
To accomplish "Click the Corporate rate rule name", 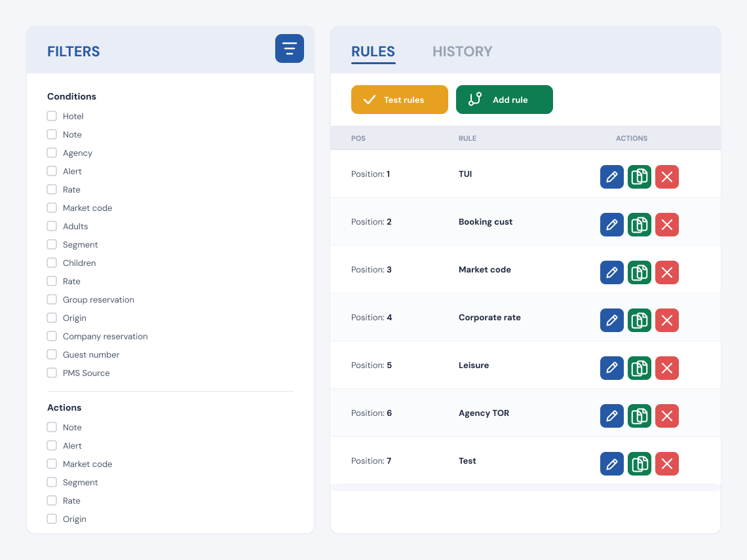I will tap(489, 318).
